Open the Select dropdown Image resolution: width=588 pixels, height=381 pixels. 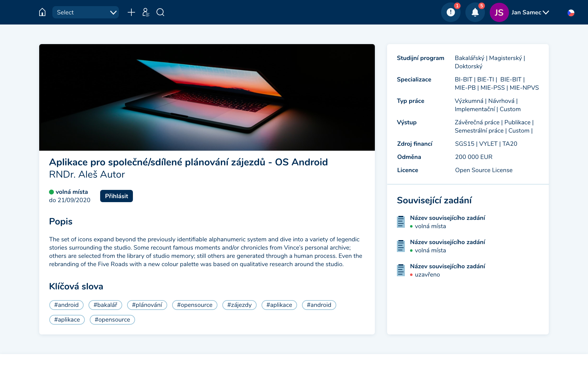pos(85,12)
